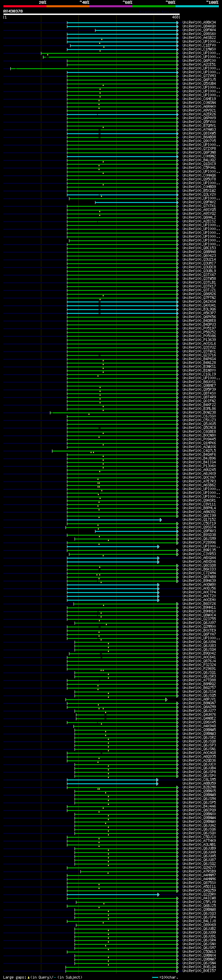The height and width of the screenshot is (980, 222).
Task: Click hit label UniRef100_P13060
Action: [x=199, y=466]
